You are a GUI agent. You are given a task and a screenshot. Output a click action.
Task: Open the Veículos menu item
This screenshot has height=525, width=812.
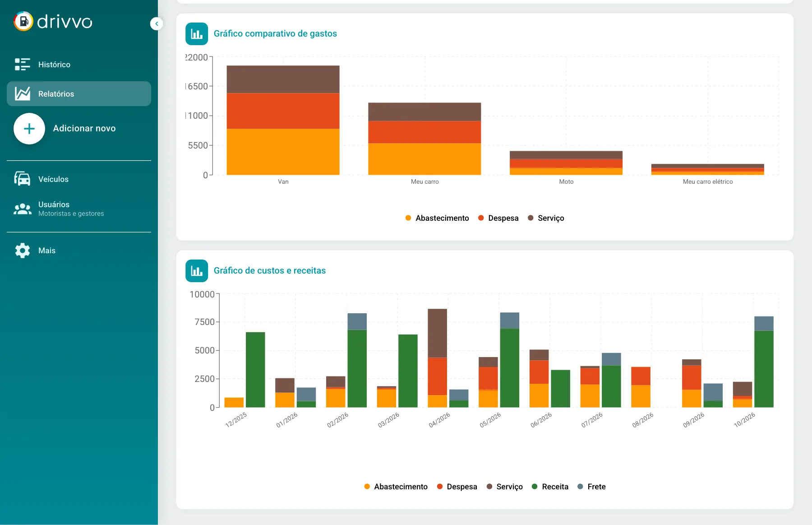[x=79, y=179]
